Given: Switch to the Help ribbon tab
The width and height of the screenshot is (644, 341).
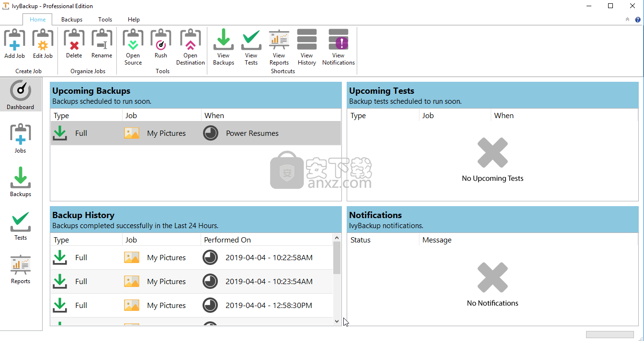Looking at the screenshot, I should (x=134, y=20).
